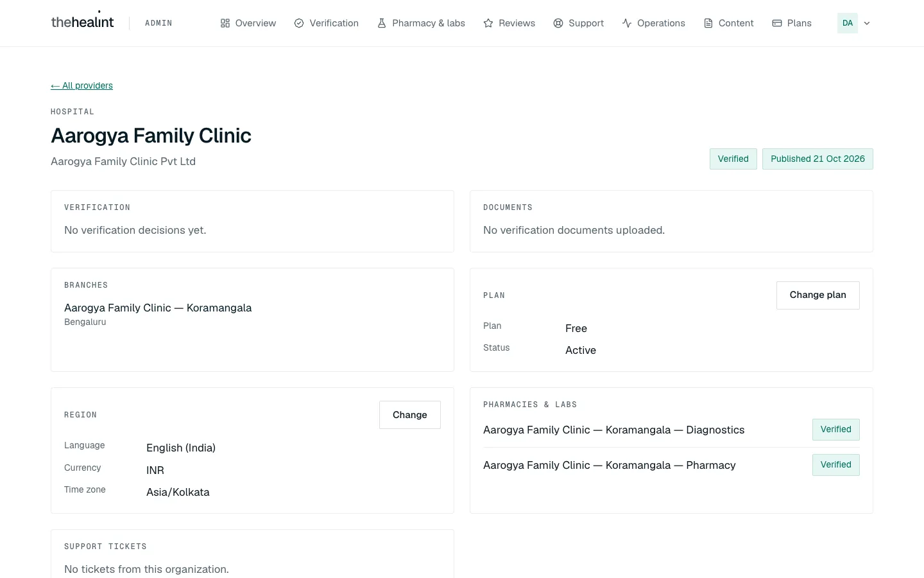Viewport: 924px width, 578px height.
Task: Open the Support nav label
Action: coord(586,23)
